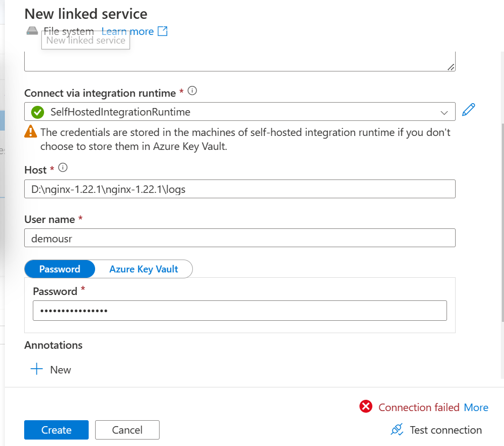Click the info icon beside integration runtime label
The width and height of the screenshot is (504, 446).
(192, 91)
